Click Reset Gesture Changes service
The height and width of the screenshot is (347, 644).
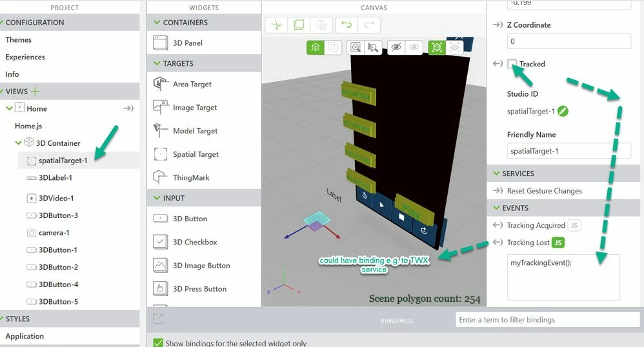coord(544,190)
